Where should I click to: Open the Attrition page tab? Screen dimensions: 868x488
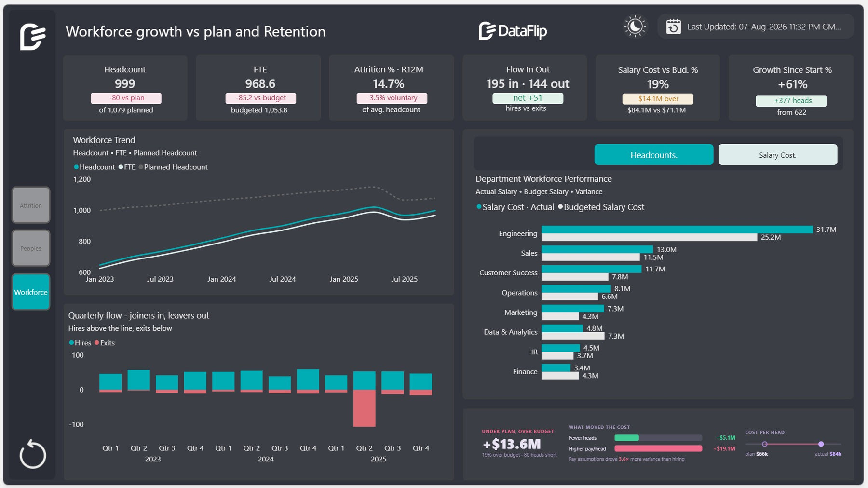point(31,205)
